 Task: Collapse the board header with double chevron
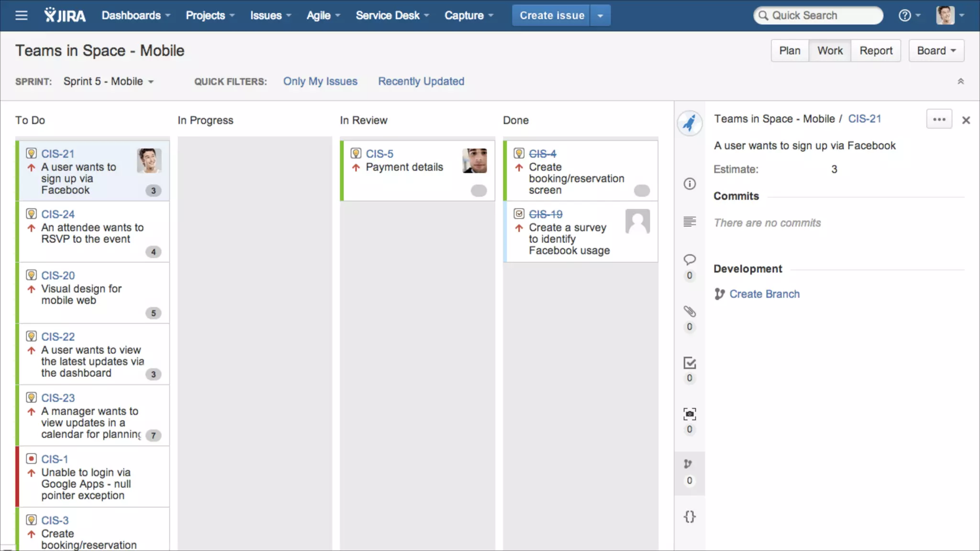[x=960, y=81]
